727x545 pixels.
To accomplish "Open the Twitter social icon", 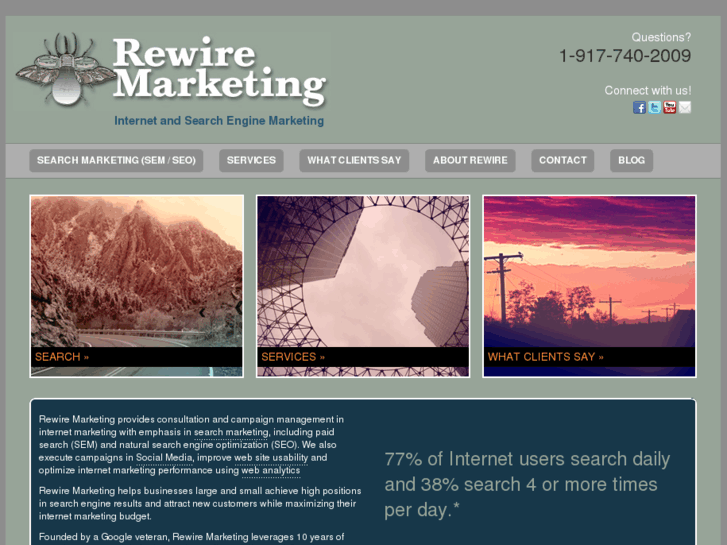I will (655, 108).
